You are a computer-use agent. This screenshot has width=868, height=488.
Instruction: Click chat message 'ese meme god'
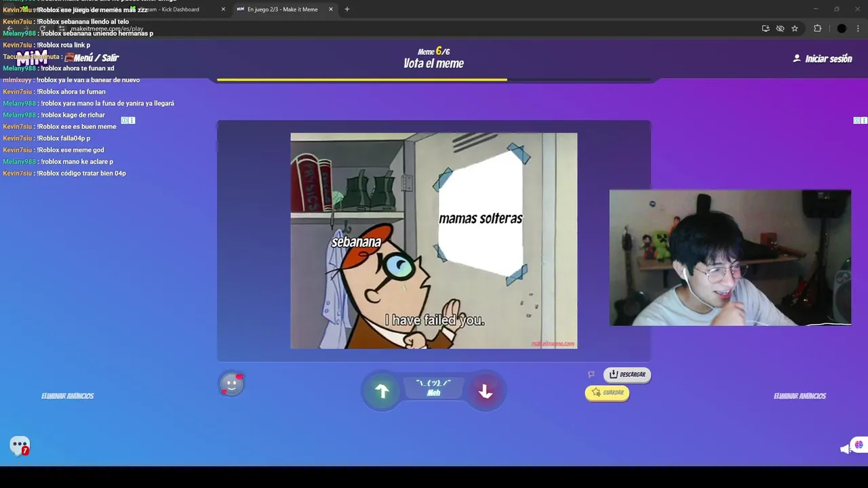pos(54,150)
